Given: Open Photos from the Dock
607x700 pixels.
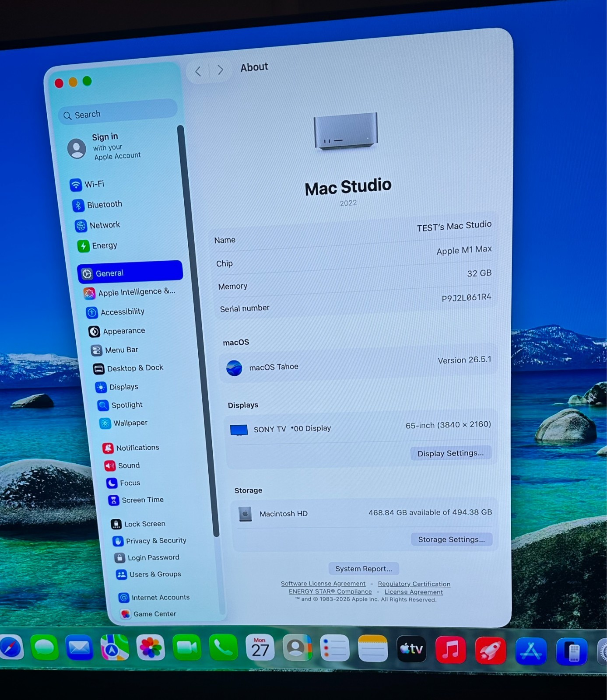Looking at the screenshot, I should pos(151,648).
